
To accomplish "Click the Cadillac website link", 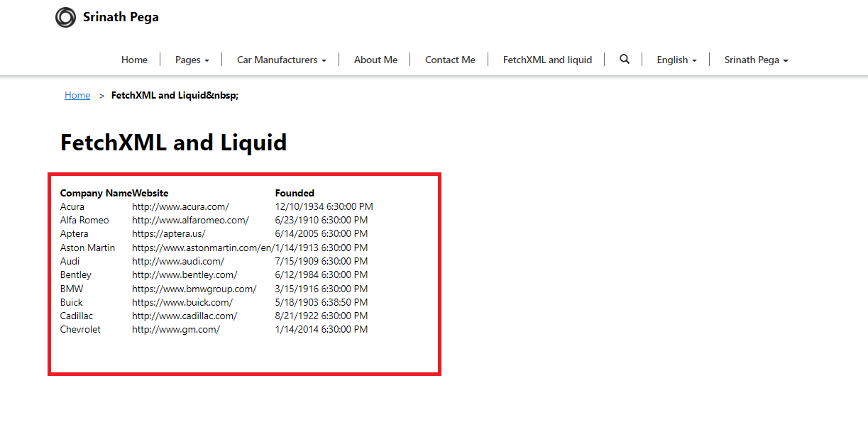I will point(184,316).
